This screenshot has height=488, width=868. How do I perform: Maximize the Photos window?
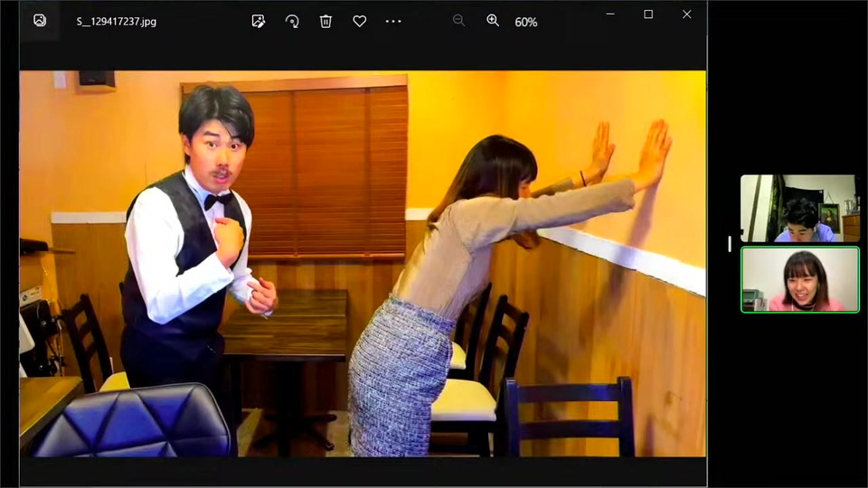648,14
